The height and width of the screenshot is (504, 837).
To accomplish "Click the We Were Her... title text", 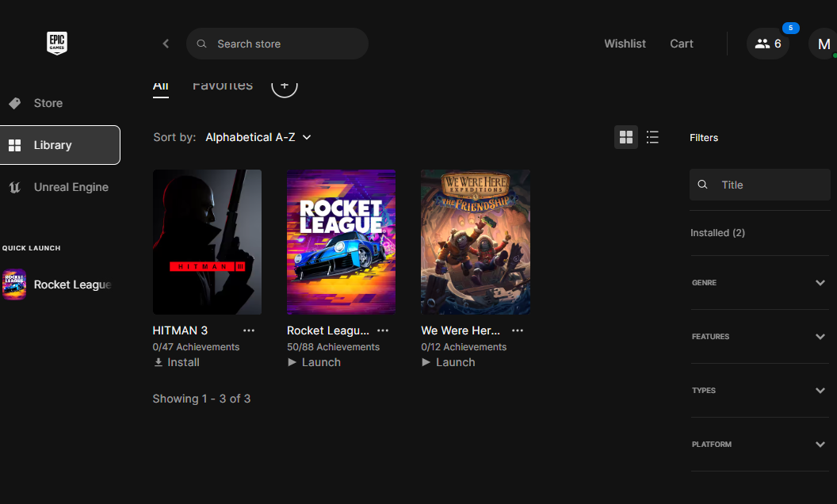I will [461, 330].
